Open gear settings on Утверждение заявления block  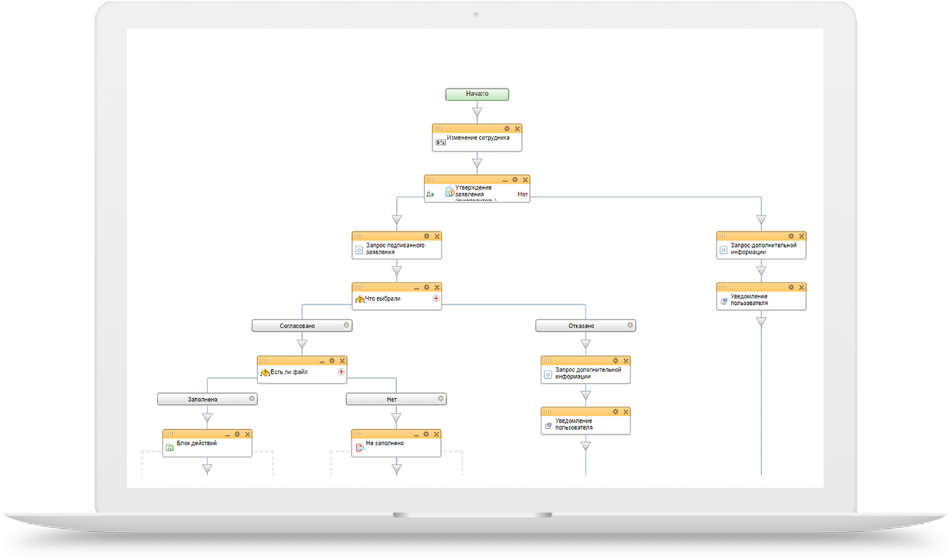[515, 180]
